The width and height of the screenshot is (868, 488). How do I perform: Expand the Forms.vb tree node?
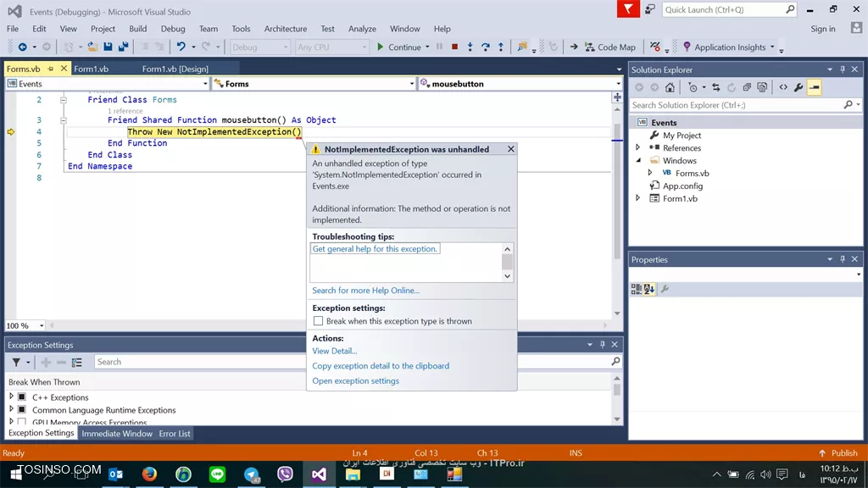pos(650,173)
